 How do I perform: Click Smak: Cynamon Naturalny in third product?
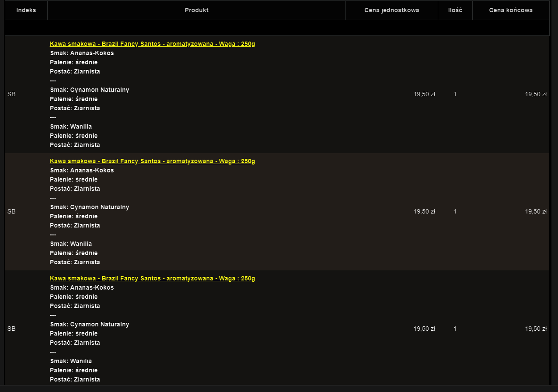(89, 324)
